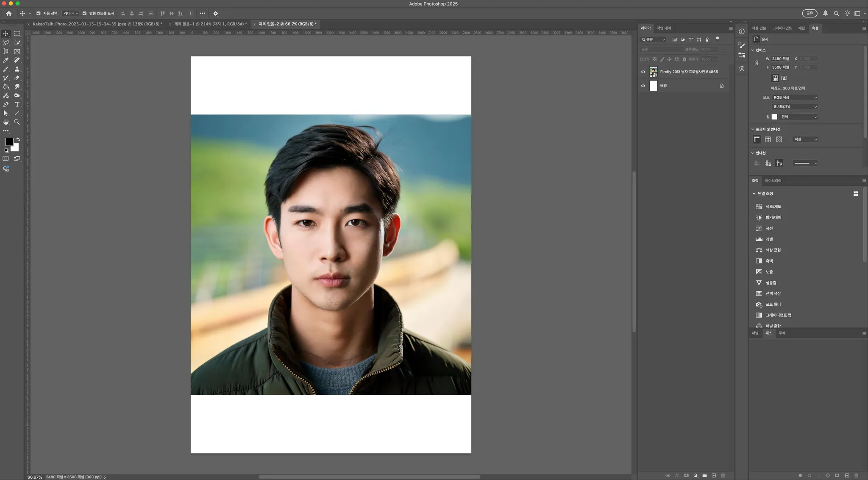Viewport: 868px width, 480px height.
Task: Click the foreground black color swatch
Action: pyautogui.click(x=8, y=142)
